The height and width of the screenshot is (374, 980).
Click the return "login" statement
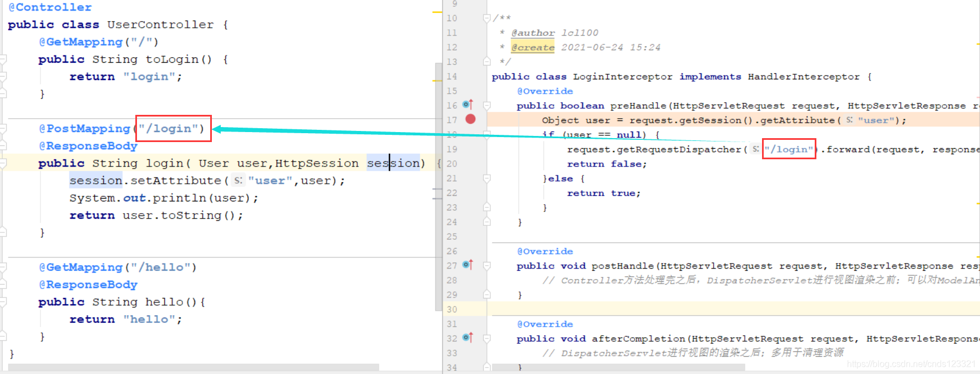(x=125, y=77)
